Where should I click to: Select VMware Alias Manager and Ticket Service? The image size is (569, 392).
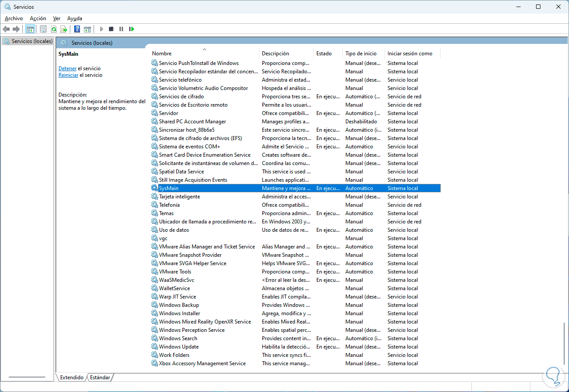click(295, 247)
